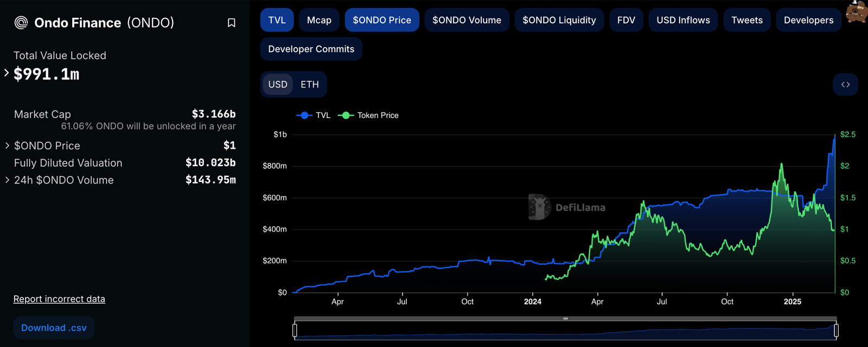Open the embed chart code icon
Screen dimensions: 868x347
tap(845, 85)
